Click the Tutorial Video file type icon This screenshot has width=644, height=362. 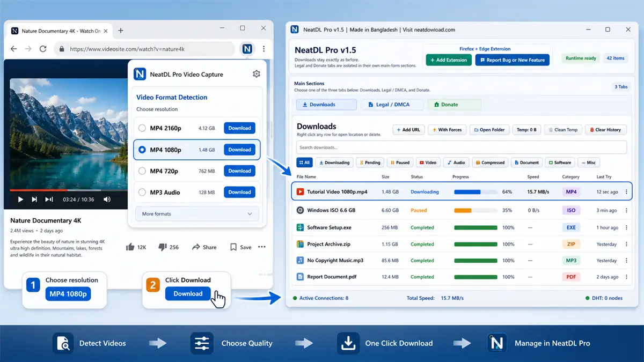tap(301, 191)
